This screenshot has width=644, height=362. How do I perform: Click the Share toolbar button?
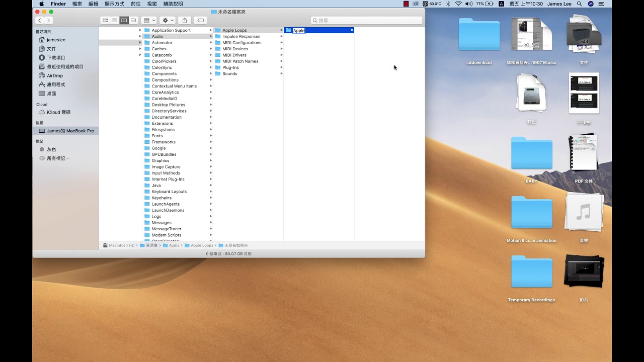pyautogui.click(x=185, y=20)
